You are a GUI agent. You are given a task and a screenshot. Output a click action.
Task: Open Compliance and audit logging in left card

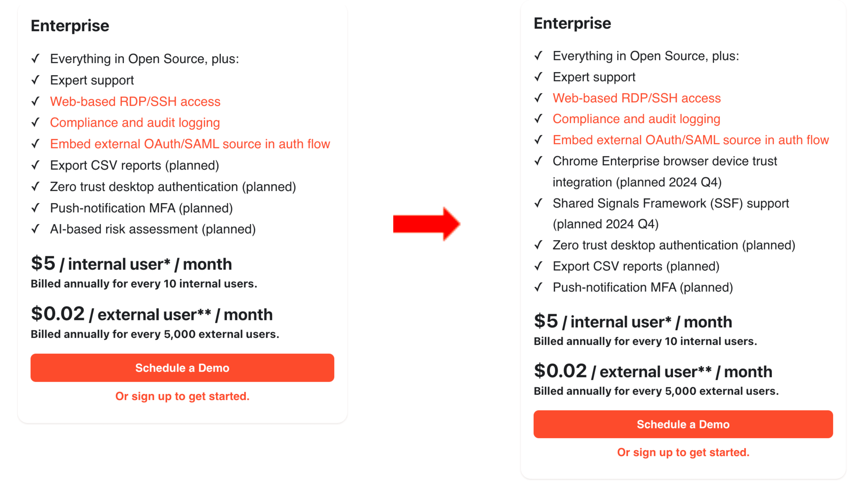point(135,123)
